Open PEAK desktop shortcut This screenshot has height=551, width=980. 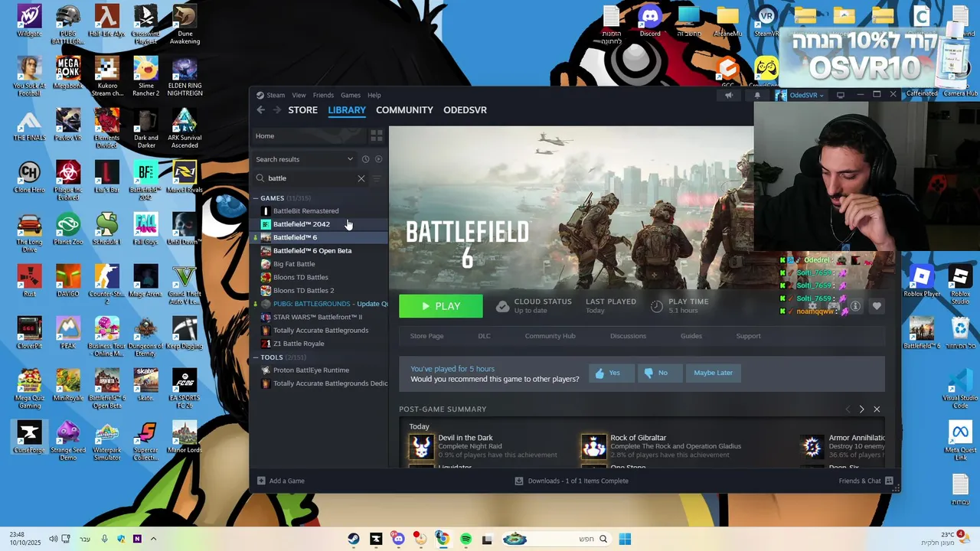click(x=68, y=332)
